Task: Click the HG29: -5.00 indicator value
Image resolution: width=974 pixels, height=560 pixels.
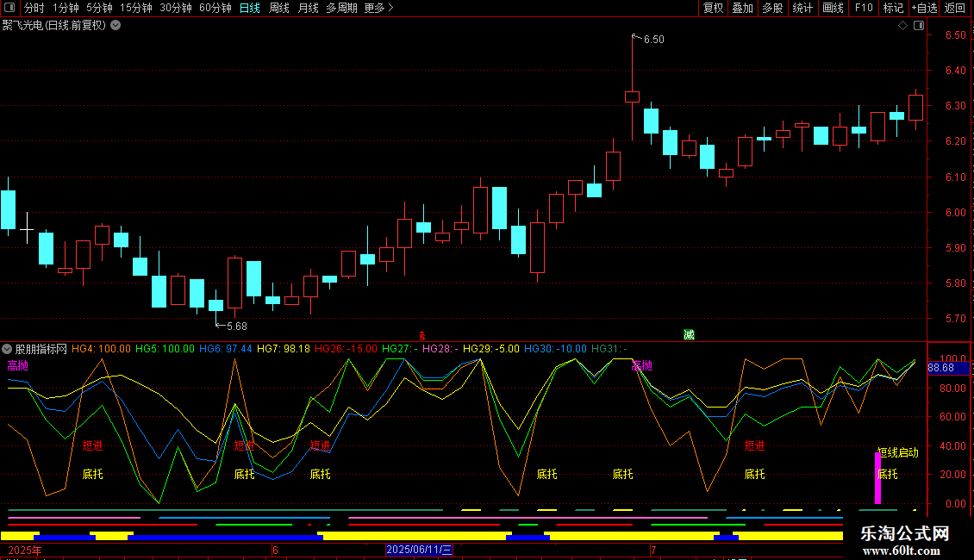Action: [x=491, y=349]
